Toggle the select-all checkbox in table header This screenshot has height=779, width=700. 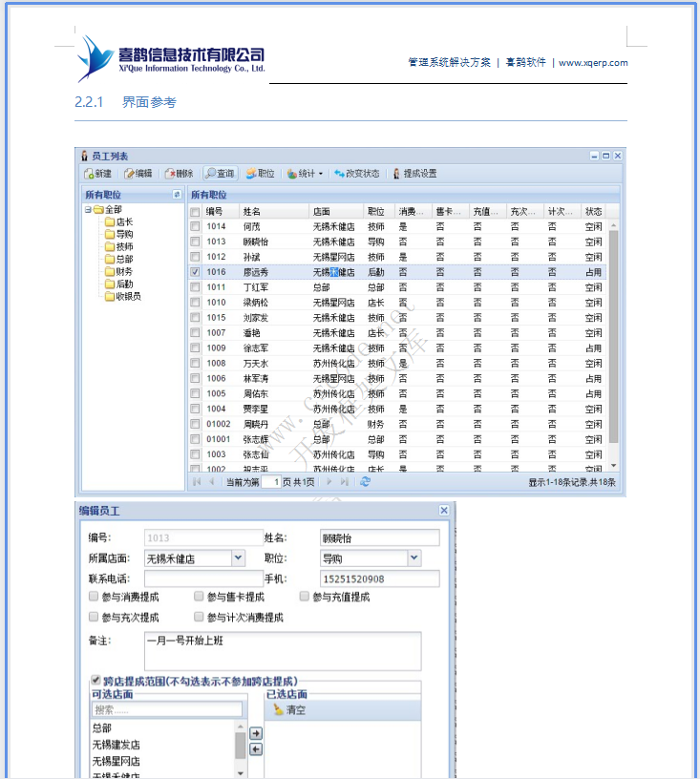click(x=195, y=212)
